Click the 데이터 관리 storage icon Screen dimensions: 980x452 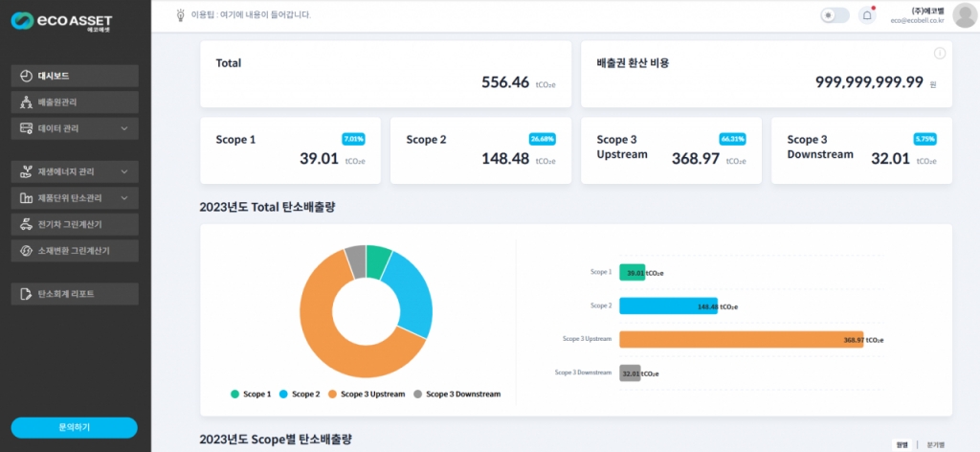(x=26, y=128)
